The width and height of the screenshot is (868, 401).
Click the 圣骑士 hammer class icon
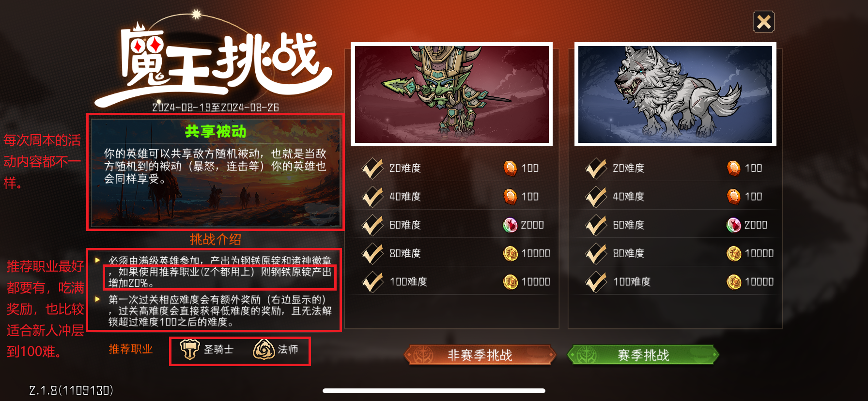point(189,349)
